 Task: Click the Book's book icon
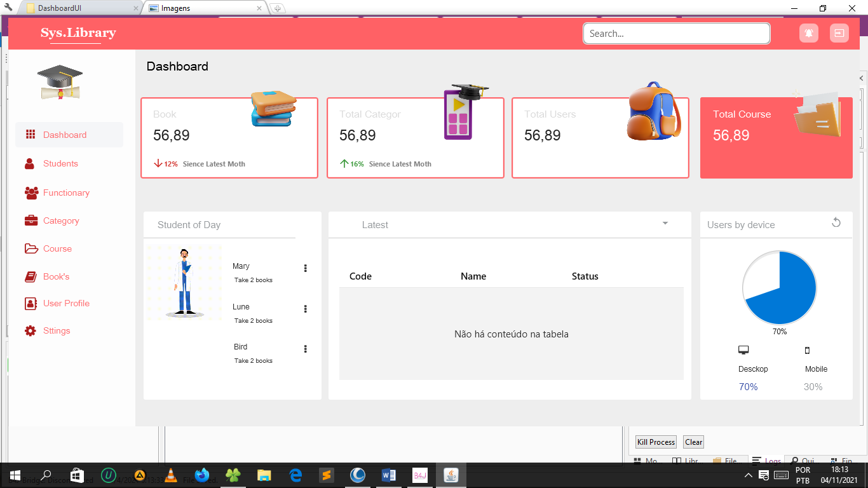[x=31, y=276]
